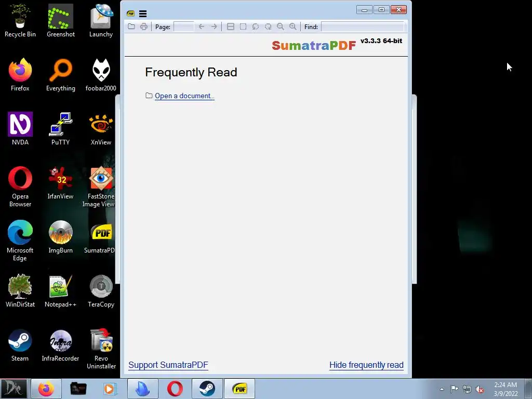Click the network tray icon
Image resolution: width=532 pixels, height=399 pixels.
(x=467, y=389)
